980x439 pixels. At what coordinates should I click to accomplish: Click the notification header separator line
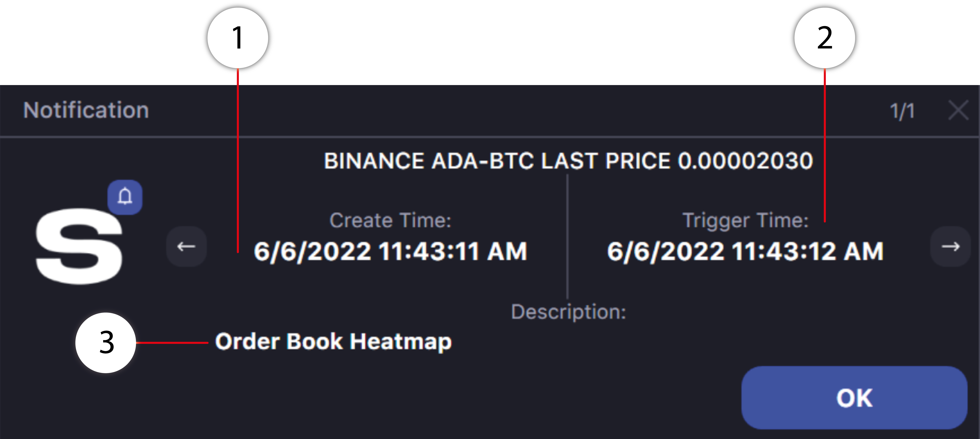(490, 136)
